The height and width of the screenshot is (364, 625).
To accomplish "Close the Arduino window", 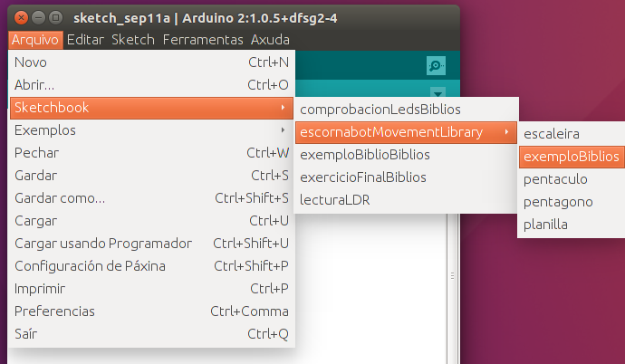I will point(22,17).
